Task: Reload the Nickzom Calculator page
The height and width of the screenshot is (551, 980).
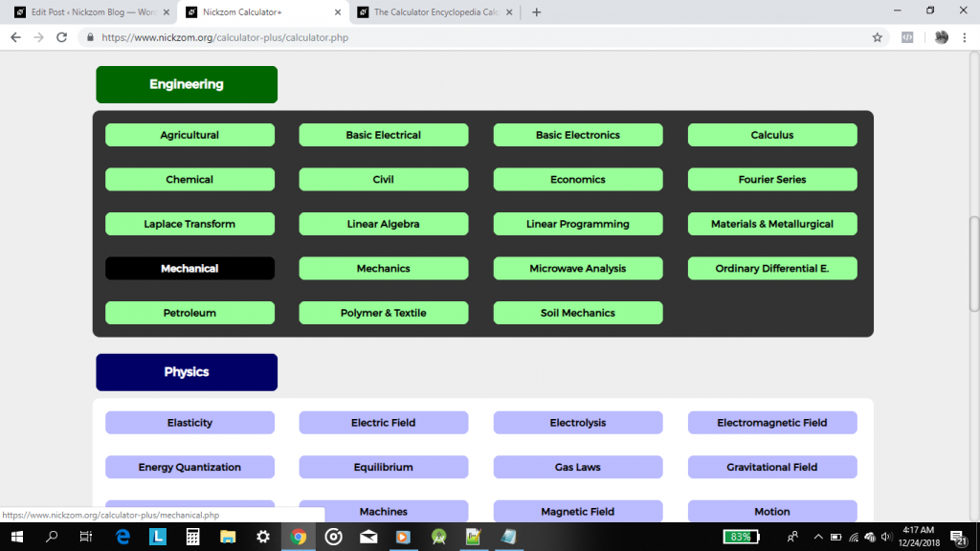Action: [61, 37]
